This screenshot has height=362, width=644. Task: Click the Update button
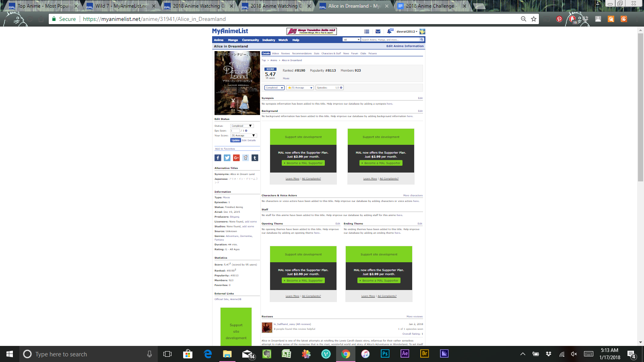coord(235,140)
